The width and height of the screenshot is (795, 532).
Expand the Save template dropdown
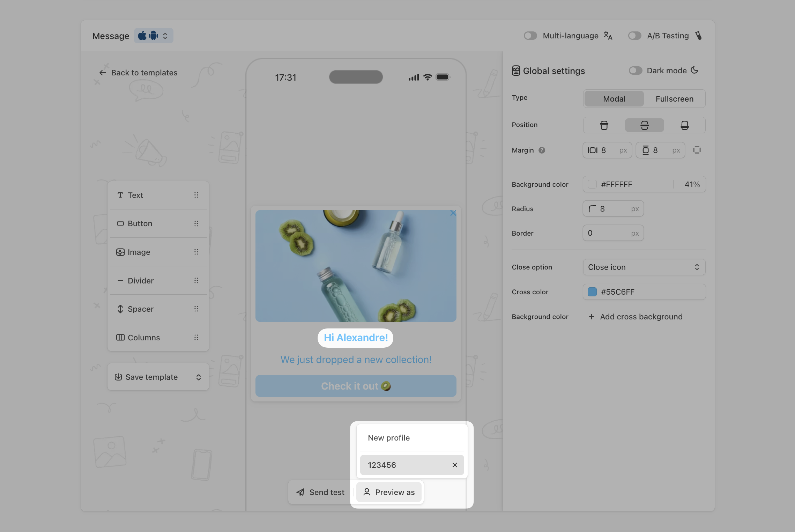tap(198, 377)
